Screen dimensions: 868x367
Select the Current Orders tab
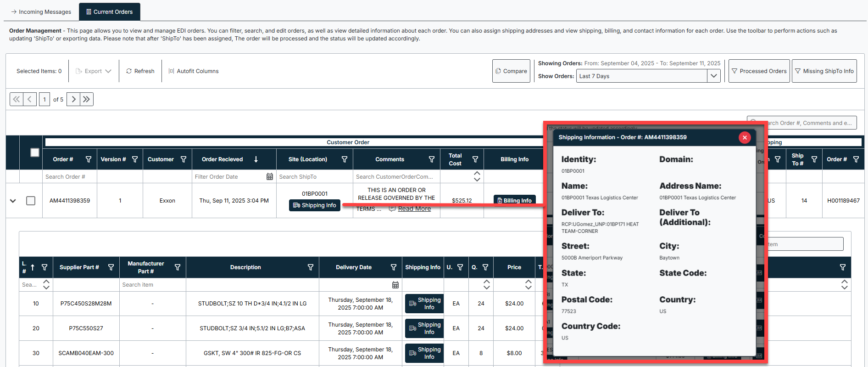click(x=110, y=12)
